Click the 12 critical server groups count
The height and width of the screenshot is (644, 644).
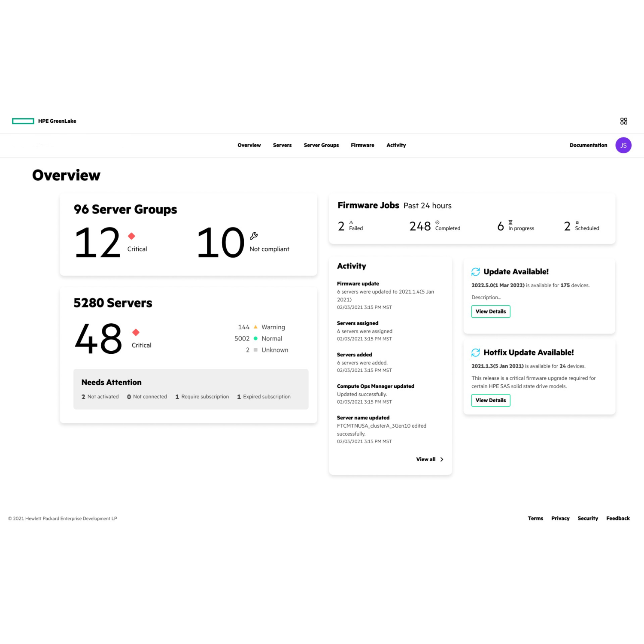[98, 243]
